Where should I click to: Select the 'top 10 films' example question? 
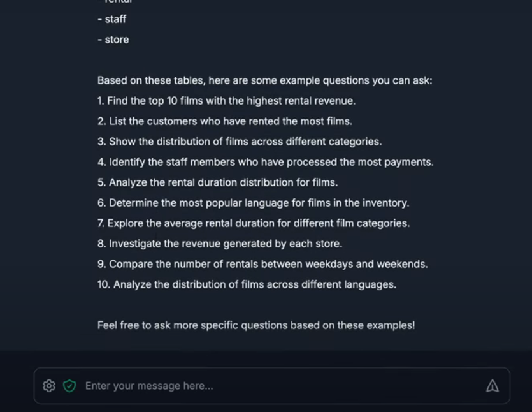(x=226, y=101)
